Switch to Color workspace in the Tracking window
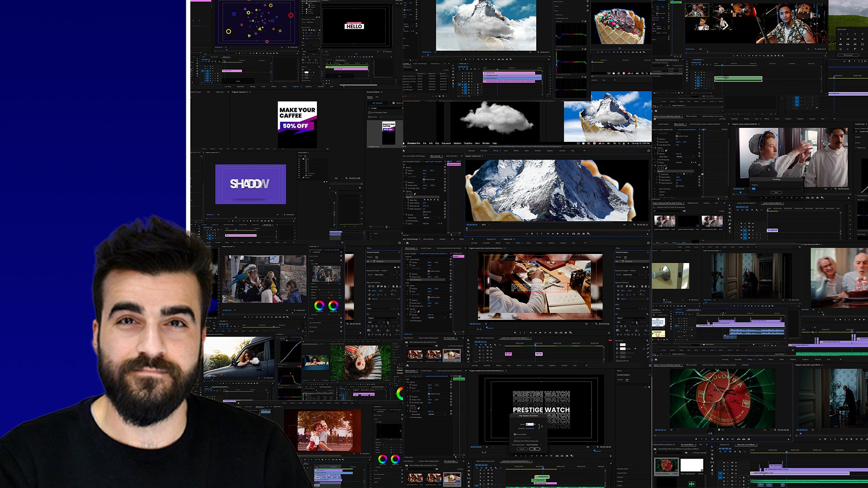The width and height of the screenshot is (868, 488). pyautogui.click(x=756, y=119)
